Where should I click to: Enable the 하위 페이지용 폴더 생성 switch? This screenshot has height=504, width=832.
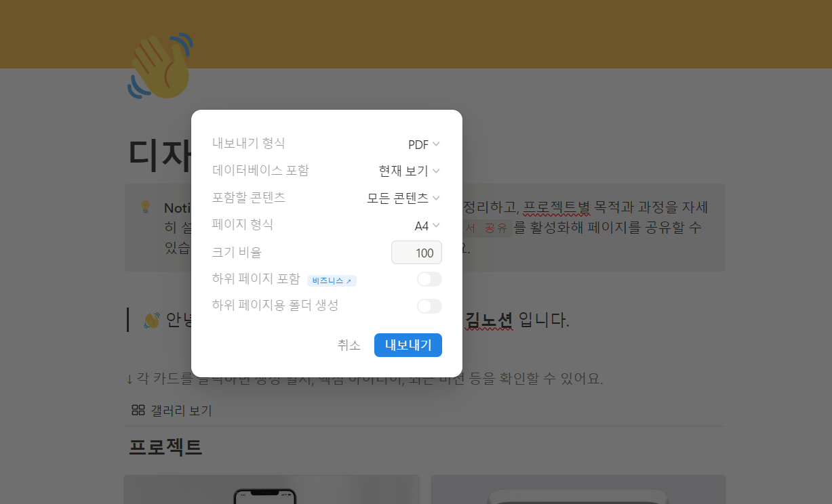click(x=429, y=306)
